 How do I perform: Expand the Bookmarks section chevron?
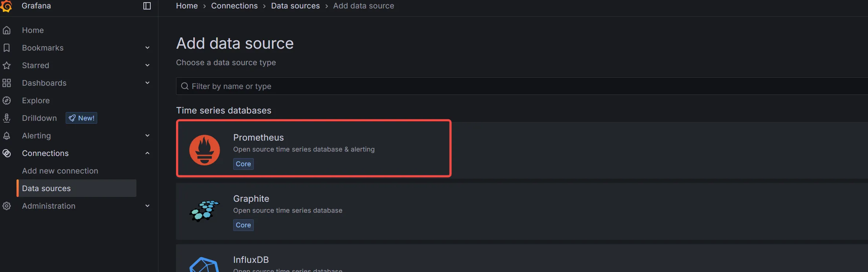pos(147,48)
